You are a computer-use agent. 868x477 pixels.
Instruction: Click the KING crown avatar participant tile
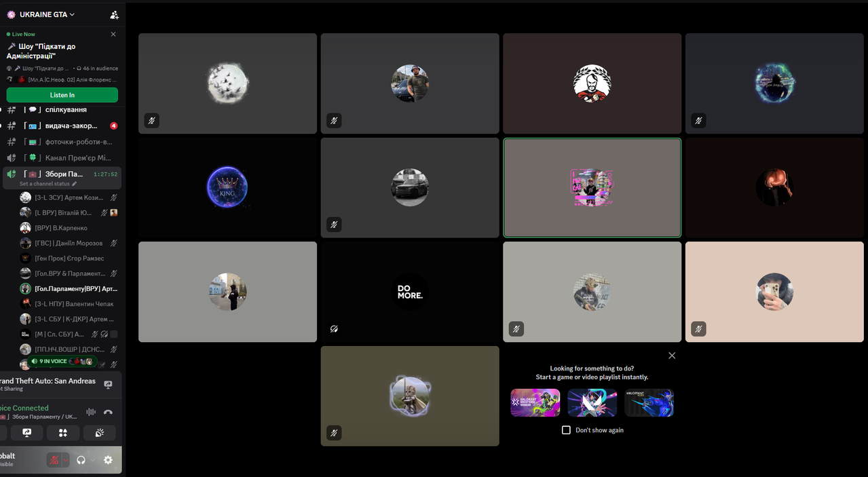tap(228, 188)
